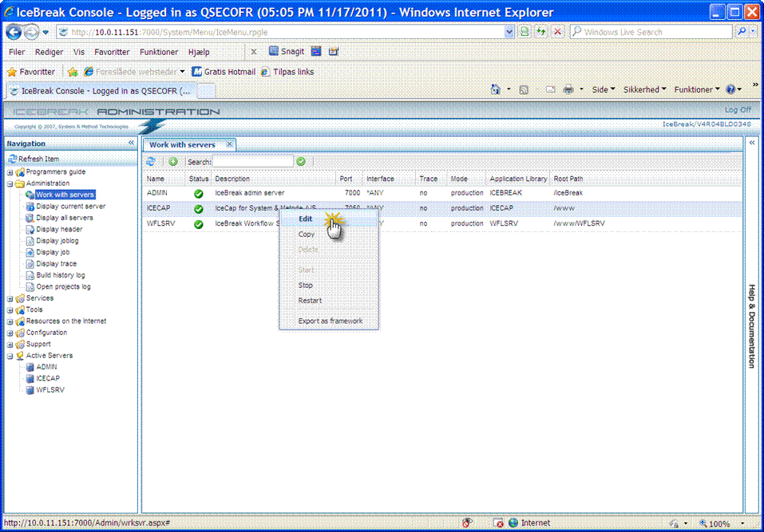Screen dimensions: 764x532
Task: Click the Print icon in command bar
Action: coord(568,89)
